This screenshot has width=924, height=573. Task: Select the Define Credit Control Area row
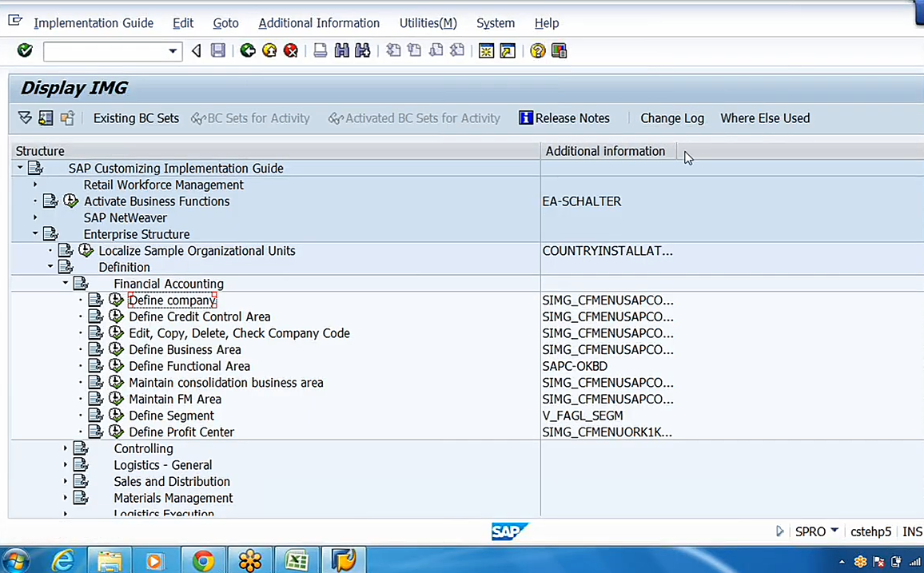point(199,316)
